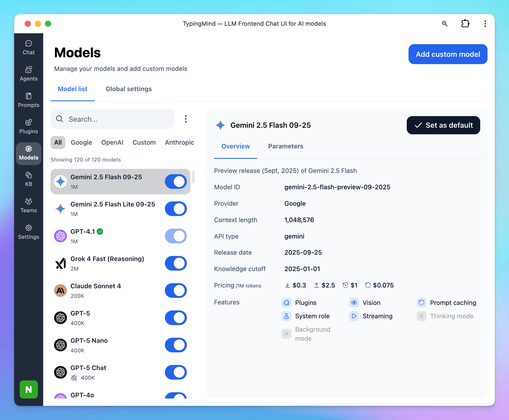This screenshot has height=420, width=509.
Task: Filter the list to show only Google models
Action: click(x=81, y=142)
